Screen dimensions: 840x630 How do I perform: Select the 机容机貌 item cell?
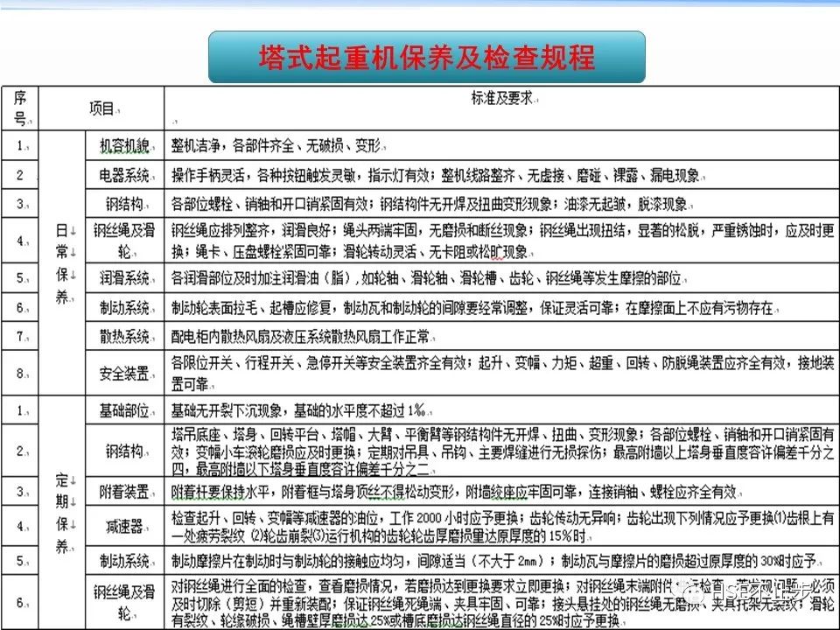125,145
